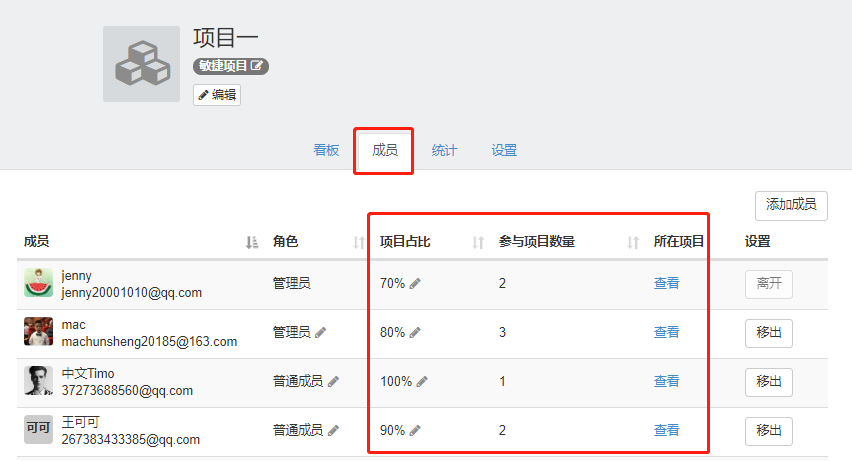Click the 编辑 button under project title

click(x=217, y=95)
